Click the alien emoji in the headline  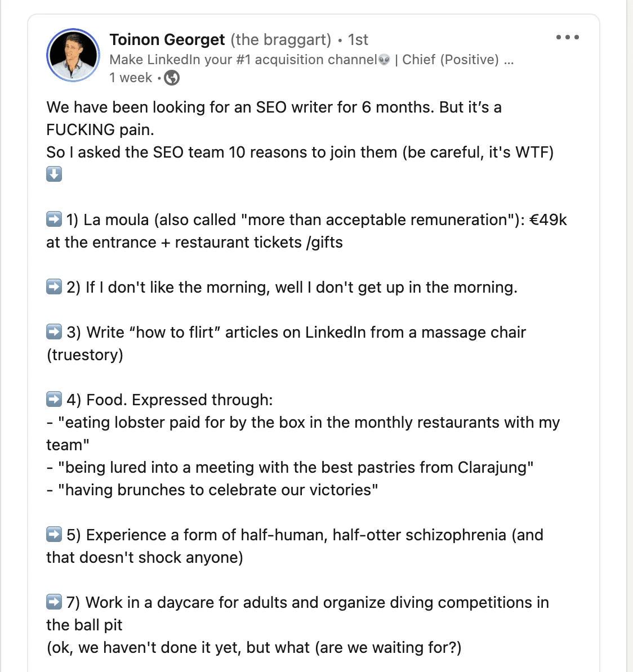[x=384, y=60]
